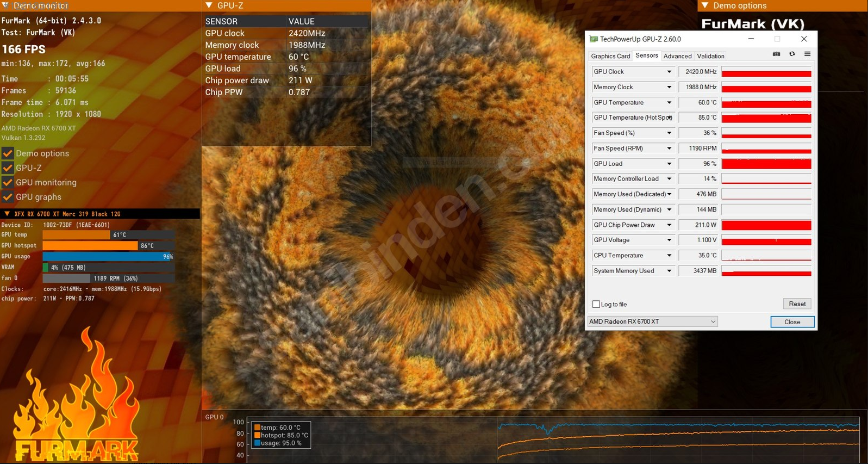This screenshot has width=868, height=464.
Task: Click the GPU temp 61°C bar
Action: (109, 235)
